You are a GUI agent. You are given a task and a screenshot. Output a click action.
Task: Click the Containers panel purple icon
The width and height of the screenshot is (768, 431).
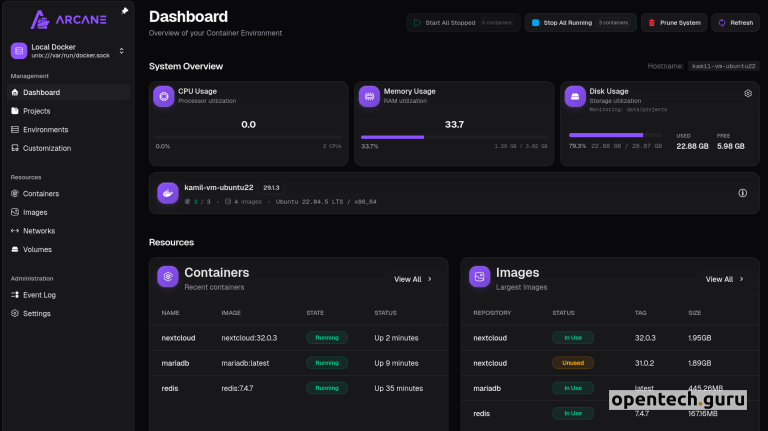[167, 277]
